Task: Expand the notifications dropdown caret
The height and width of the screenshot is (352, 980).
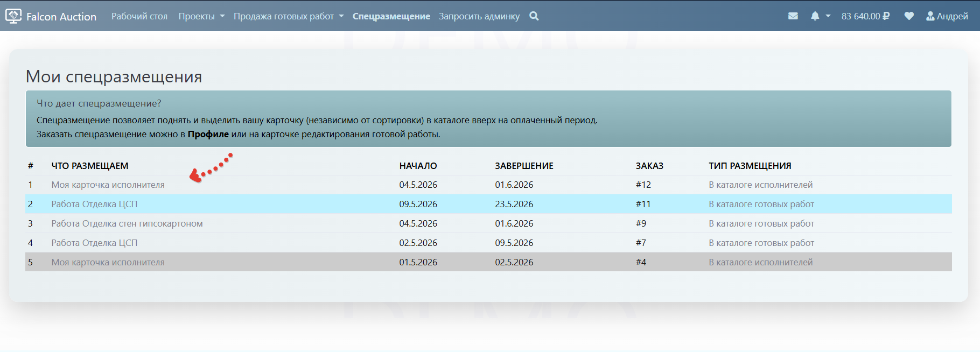Action: pos(828,16)
